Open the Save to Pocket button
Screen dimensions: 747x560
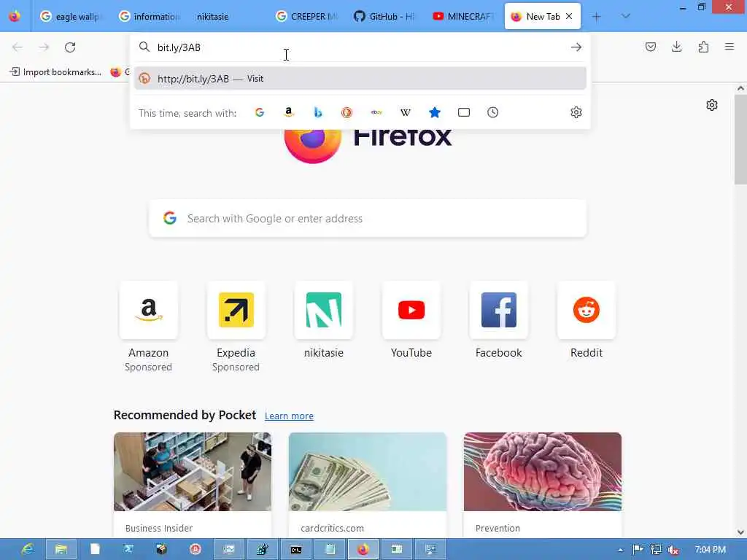pos(651,47)
